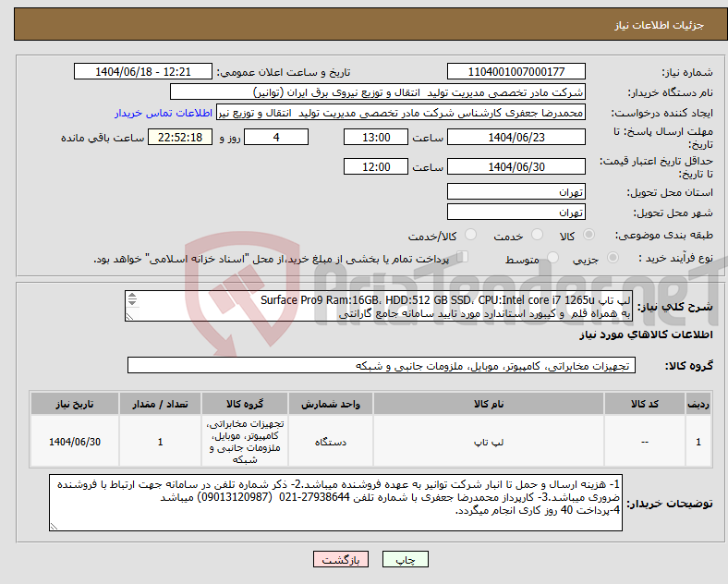The image size is (728, 584).
Task: Click the Surface Pro9 general description box
Action: pyautogui.click(x=379, y=306)
